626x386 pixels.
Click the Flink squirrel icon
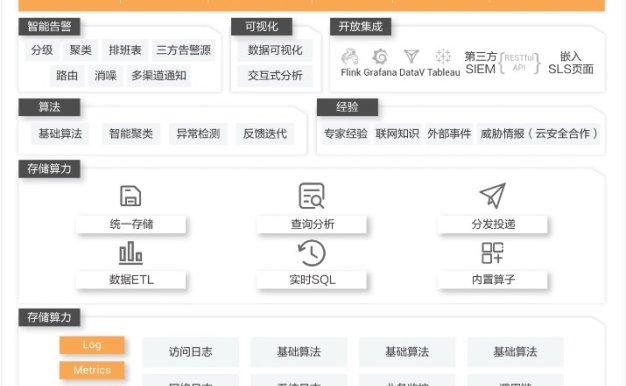tap(350, 57)
